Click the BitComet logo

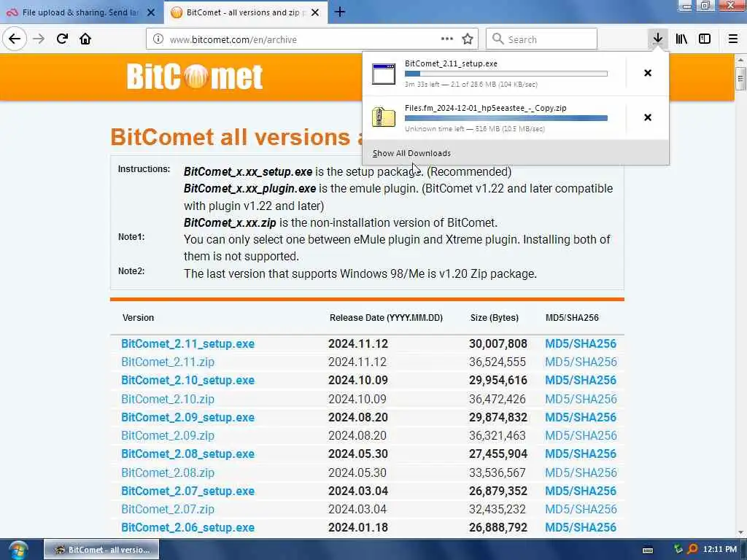click(194, 76)
